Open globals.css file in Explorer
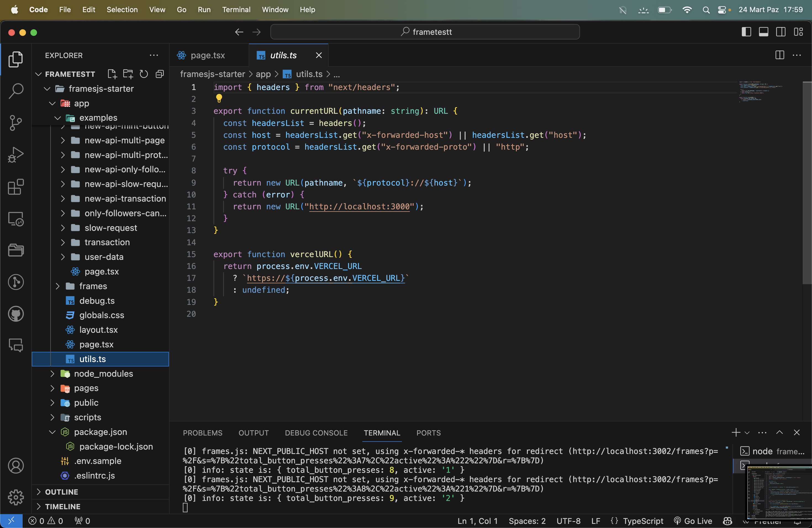The image size is (812, 528). [102, 315]
